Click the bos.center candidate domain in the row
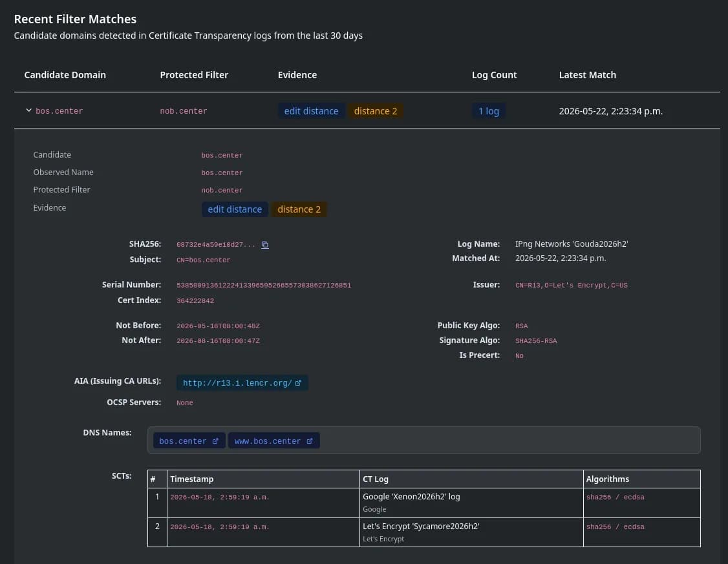This screenshot has height=564, width=728. (59, 111)
